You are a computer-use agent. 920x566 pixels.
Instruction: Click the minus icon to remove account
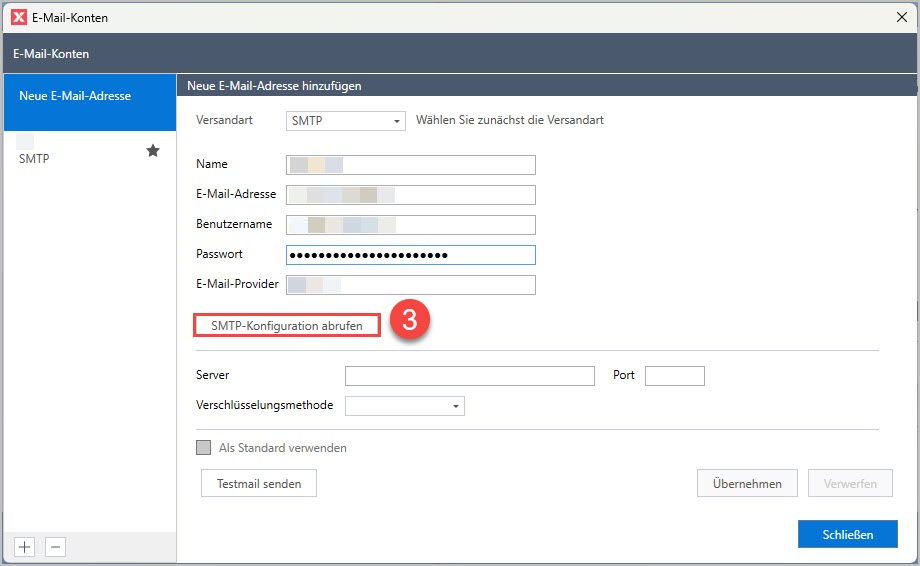click(x=56, y=546)
